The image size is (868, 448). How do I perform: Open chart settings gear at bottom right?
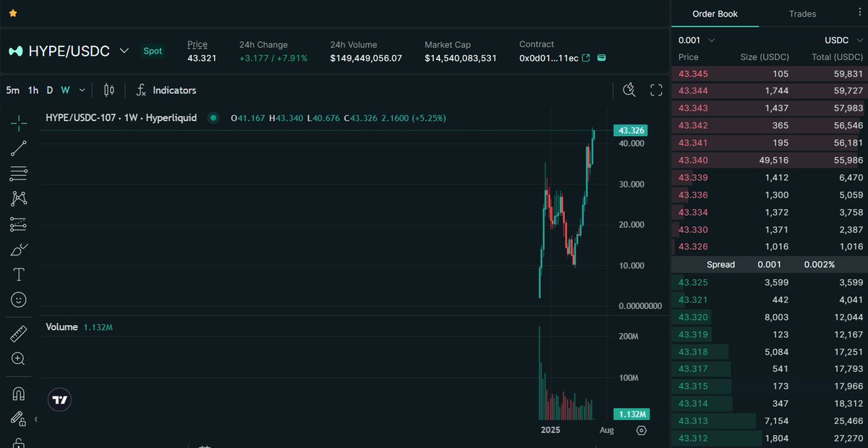[x=641, y=430]
